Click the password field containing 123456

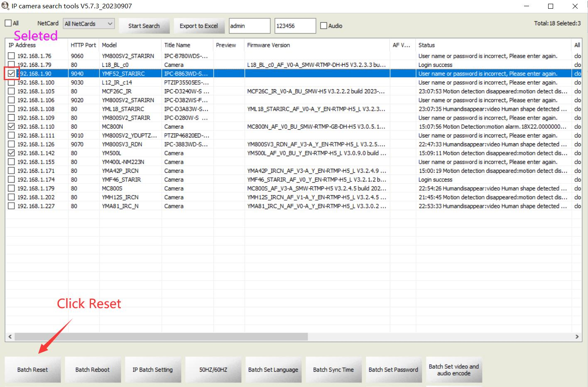click(x=295, y=26)
